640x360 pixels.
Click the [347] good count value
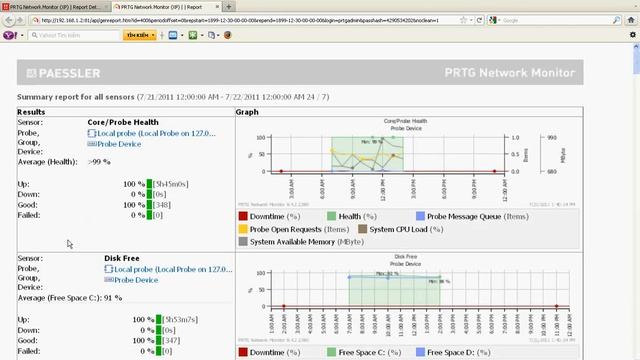click(171, 340)
